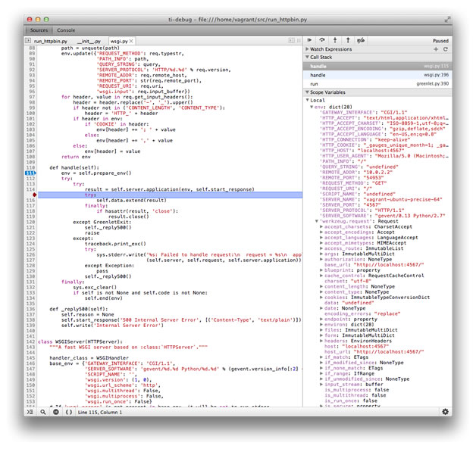This screenshot has width=476, height=449.
Task: Click the Step Over debugger icon
Action: pos(322,39)
